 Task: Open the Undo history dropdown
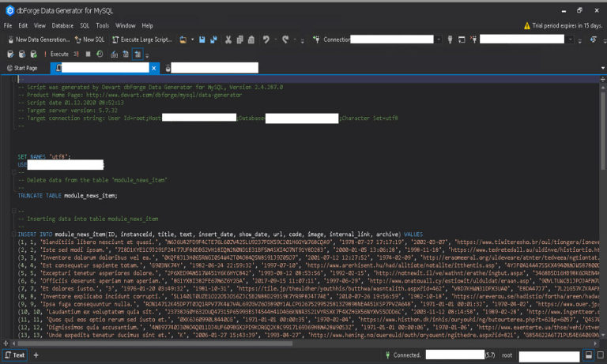(276, 39)
